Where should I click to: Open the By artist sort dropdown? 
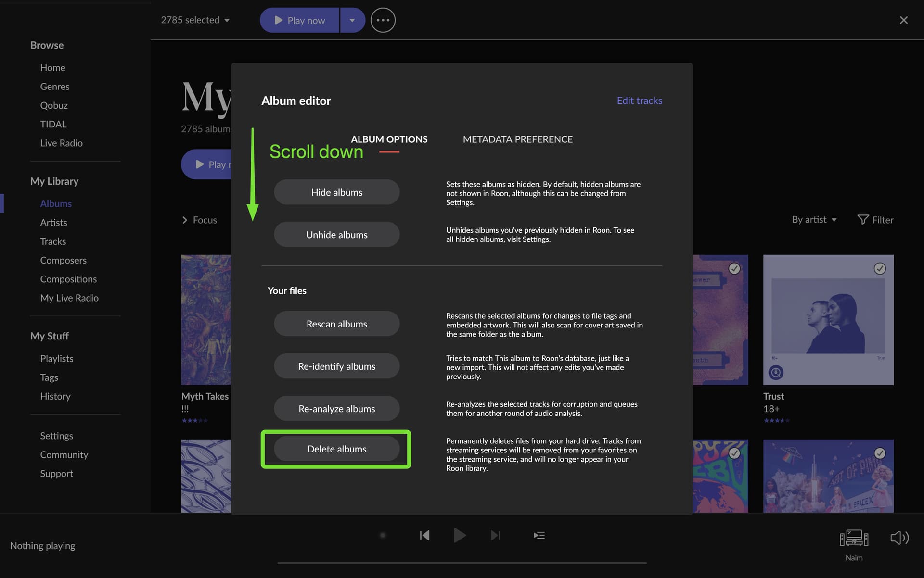(813, 219)
